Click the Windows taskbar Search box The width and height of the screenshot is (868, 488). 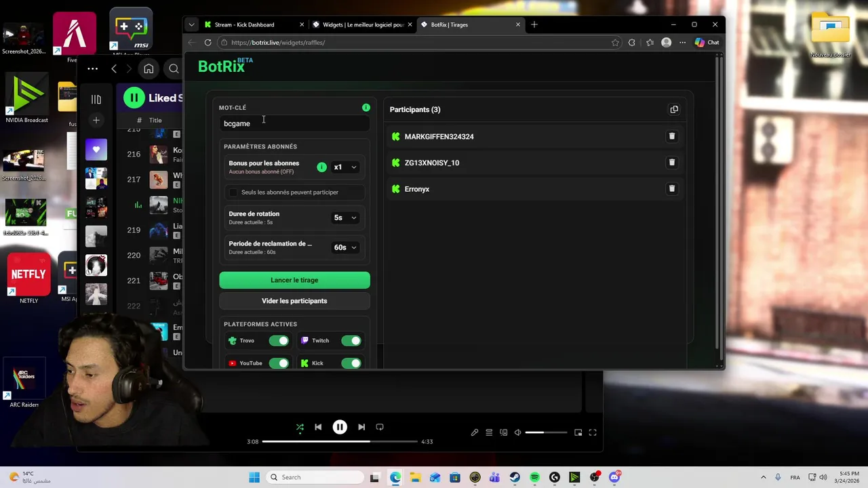coord(315,477)
